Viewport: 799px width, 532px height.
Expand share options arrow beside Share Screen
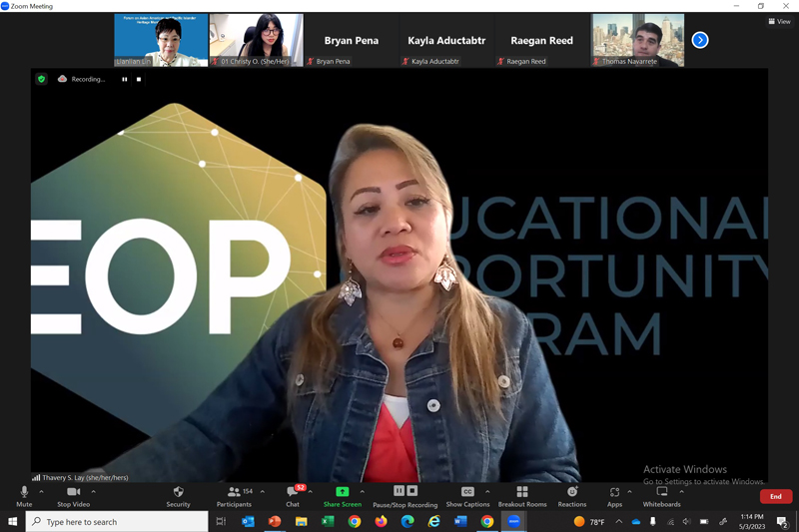[x=363, y=492]
